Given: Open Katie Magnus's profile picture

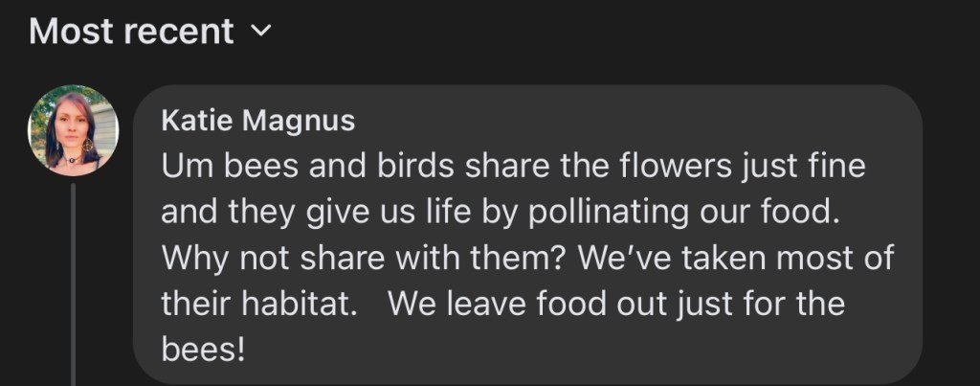Looking at the screenshot, I should 74,130.
